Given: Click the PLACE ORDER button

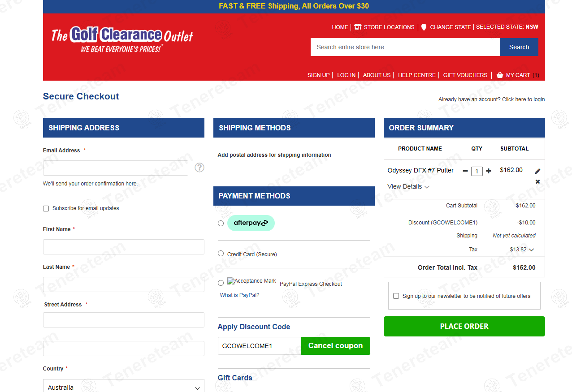Looking at the screenshot, I should 464,326.
